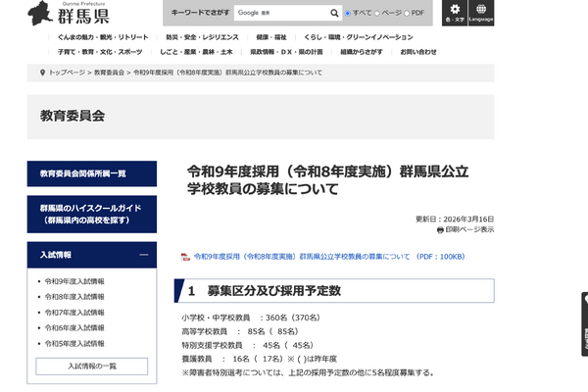Click heading 1 募集区分及び採用予定数

click(334, 291)
